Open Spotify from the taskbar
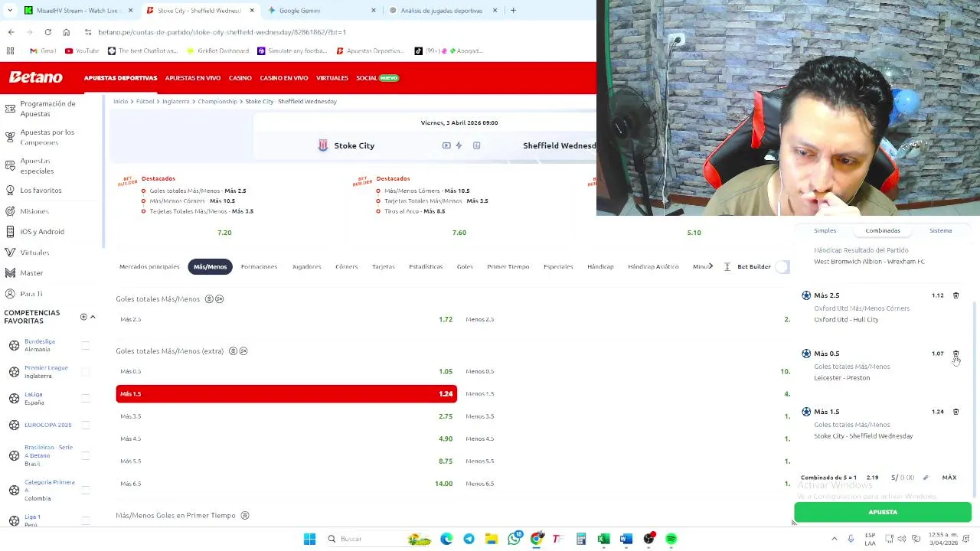 671,539
